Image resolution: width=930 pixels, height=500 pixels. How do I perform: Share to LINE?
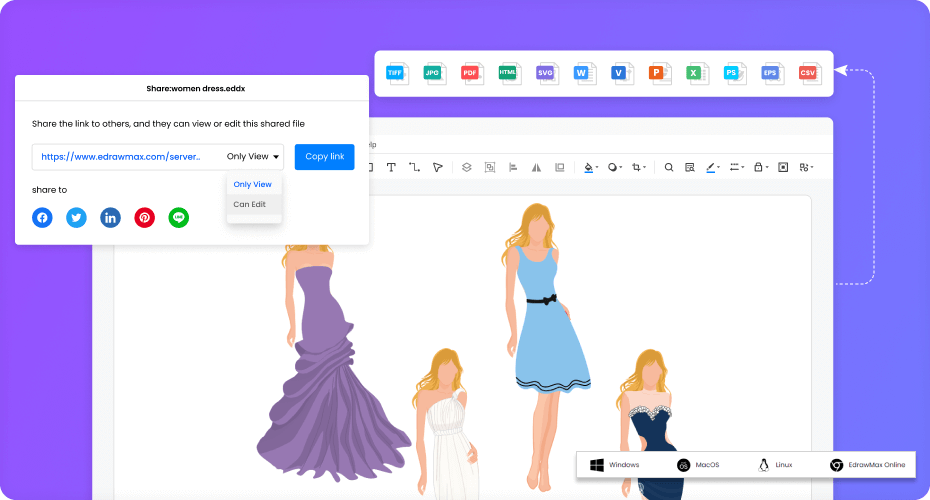click(179, 218)
